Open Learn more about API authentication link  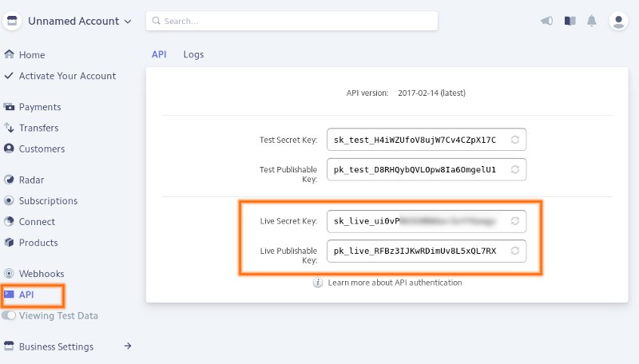395,283
